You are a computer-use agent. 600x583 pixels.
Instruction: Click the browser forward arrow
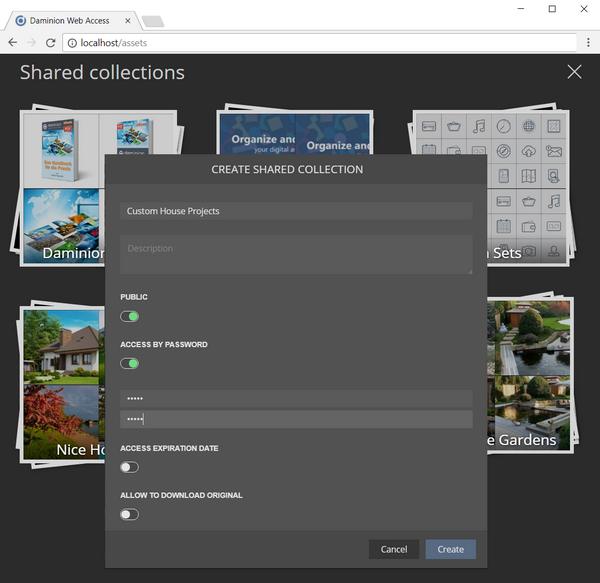coord(31,42)
